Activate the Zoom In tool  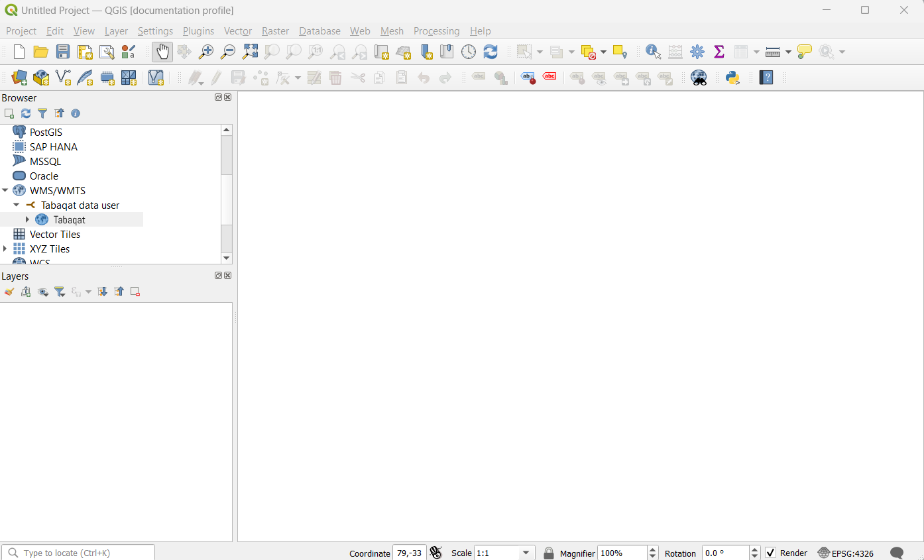(x=206, y=51)
